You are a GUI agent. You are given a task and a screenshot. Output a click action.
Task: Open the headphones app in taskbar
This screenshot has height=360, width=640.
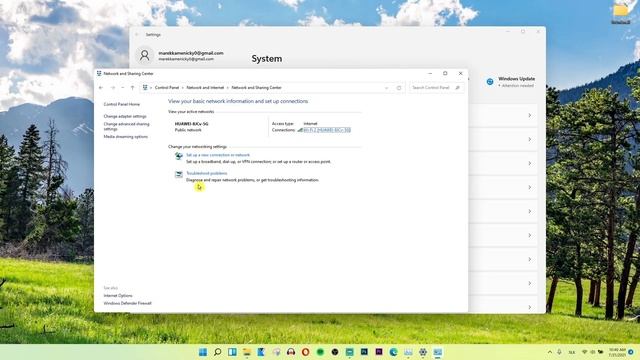pos(291,352)
